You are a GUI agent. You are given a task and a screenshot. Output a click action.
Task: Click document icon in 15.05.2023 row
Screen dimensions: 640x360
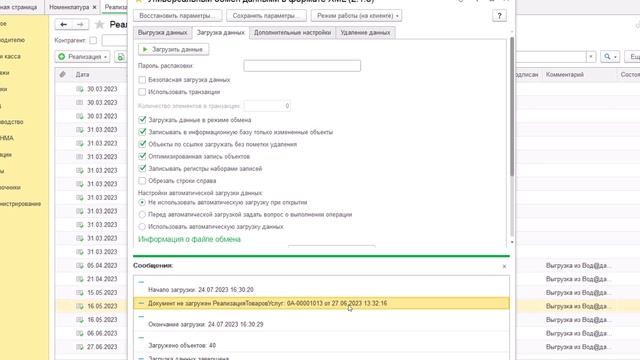[80, 293]
